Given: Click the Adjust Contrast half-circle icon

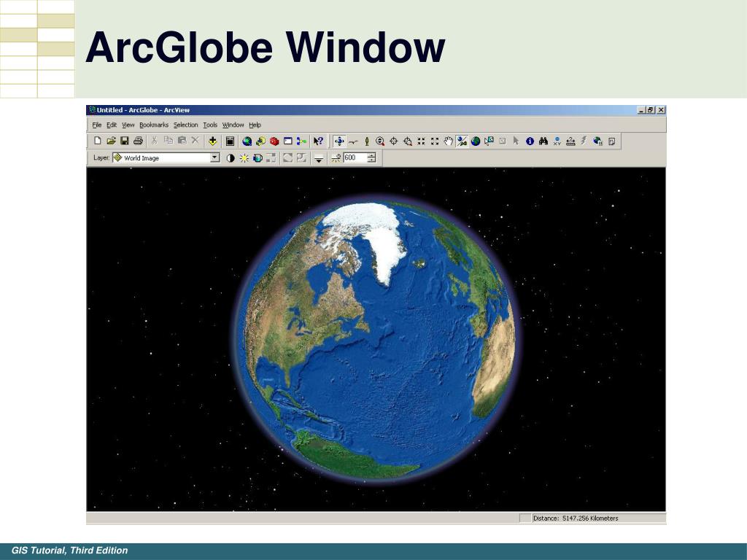Looking at the screenshot, I should pyautogui.click(x=230, y=158).
